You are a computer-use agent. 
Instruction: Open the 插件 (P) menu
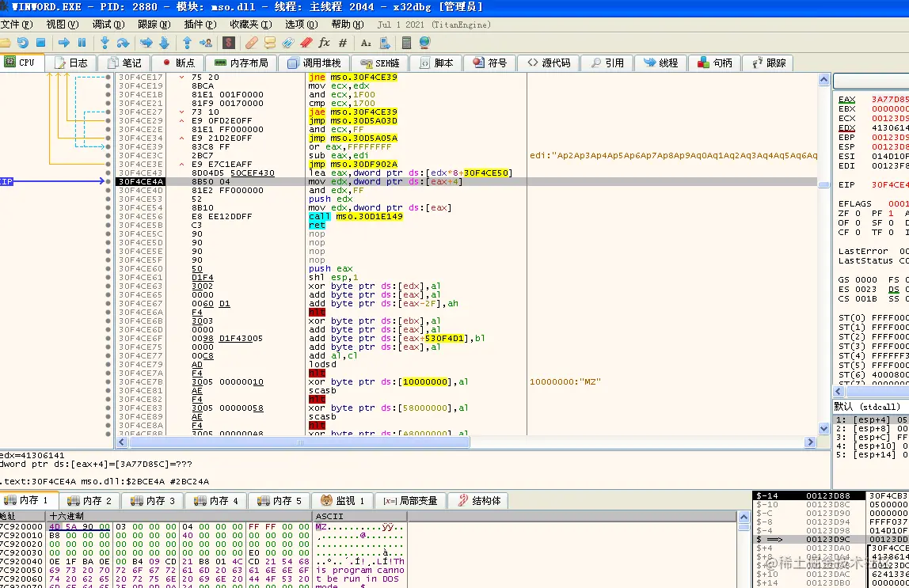[x=200, y=25]
